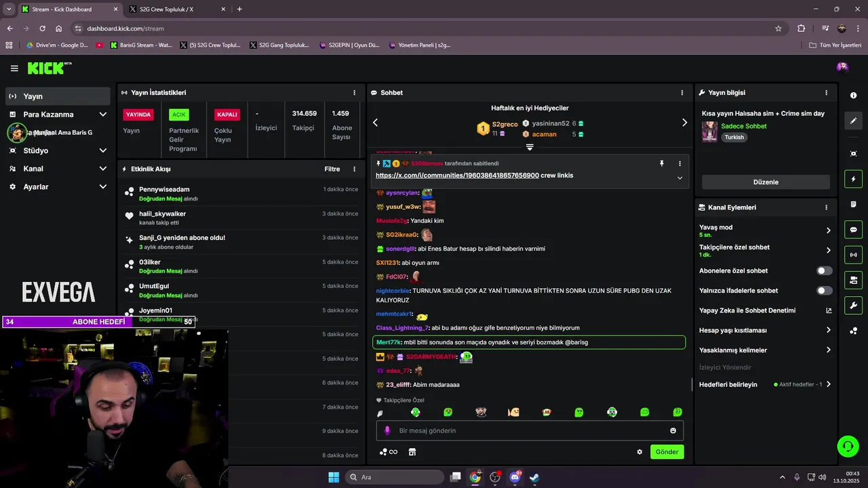
Task: Expand the pinned message dropdown arrow
Action: (x=679, y=178)
